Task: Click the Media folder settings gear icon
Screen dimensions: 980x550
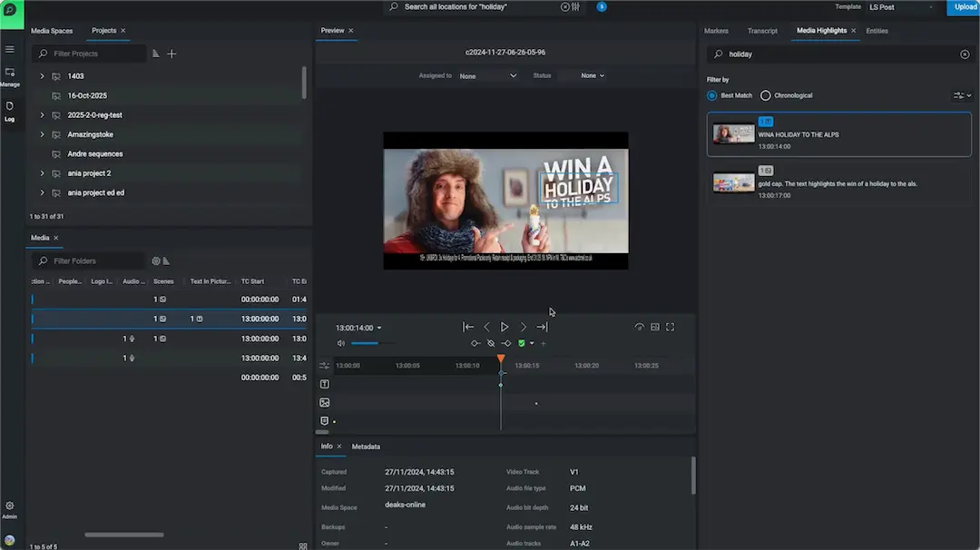Action: pos(156,261)
